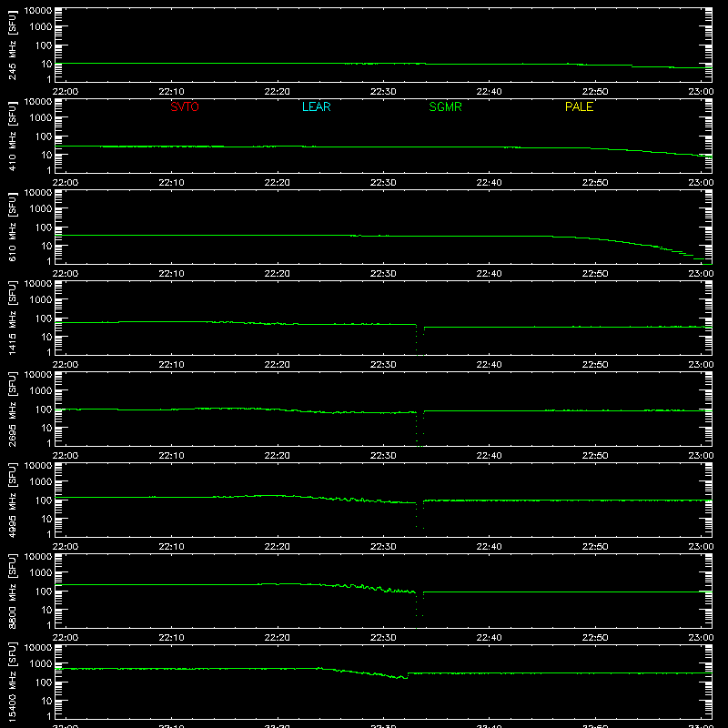
Task: Click the 1000 y-axis value on 15400 MHz plot
Action: (x=41, y=664)
